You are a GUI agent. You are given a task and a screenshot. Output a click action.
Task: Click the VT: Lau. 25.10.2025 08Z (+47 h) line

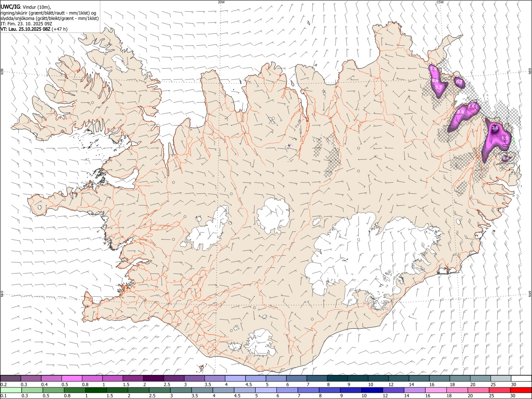click(x=34, y=29)
